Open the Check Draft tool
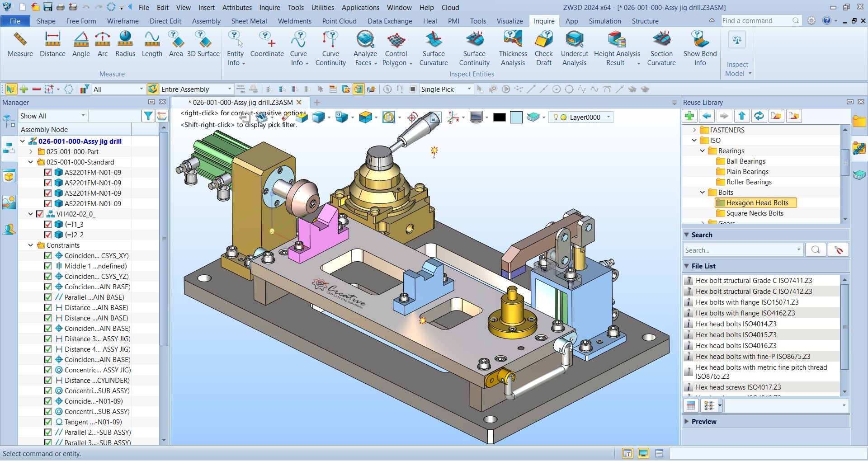Screen dimensions: 868x461 click(x=544, y=49)
